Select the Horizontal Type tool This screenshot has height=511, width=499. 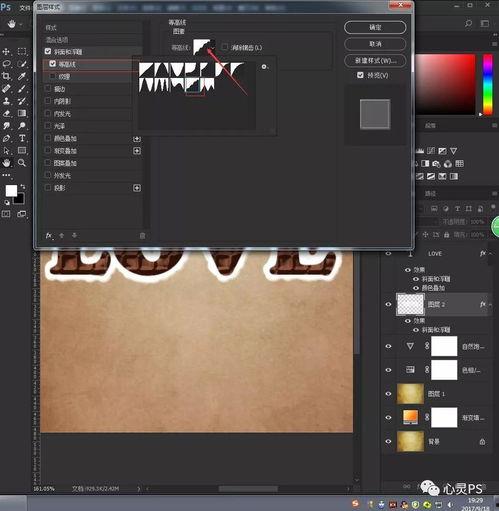pyautogui.click(x=22, y=138)
